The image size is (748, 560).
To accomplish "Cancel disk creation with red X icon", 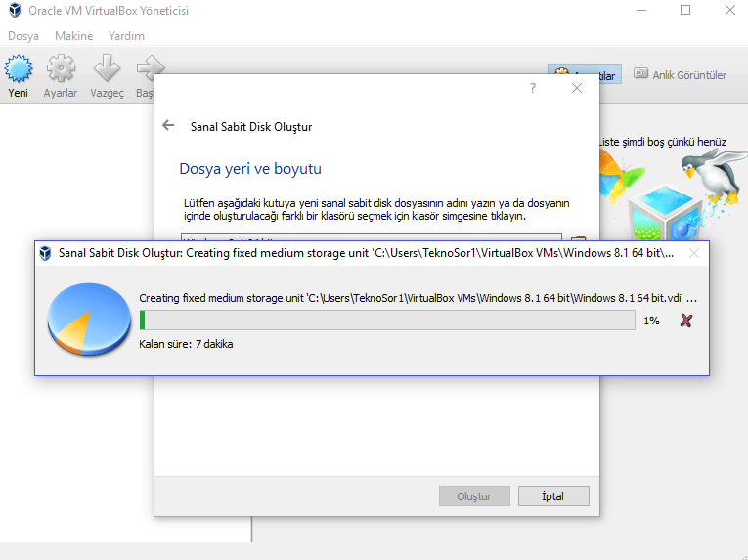I will [686, 321].
